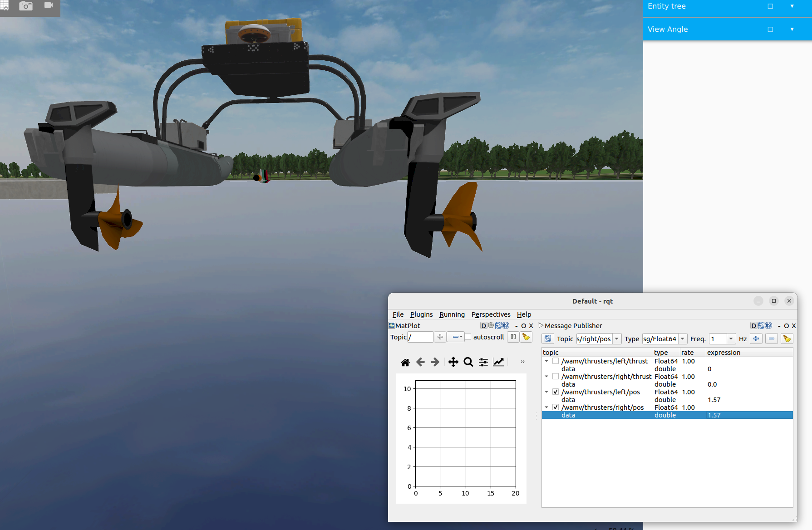Enable the autoscroll checkbox
The image size is (812, 530).
[468, 337]
